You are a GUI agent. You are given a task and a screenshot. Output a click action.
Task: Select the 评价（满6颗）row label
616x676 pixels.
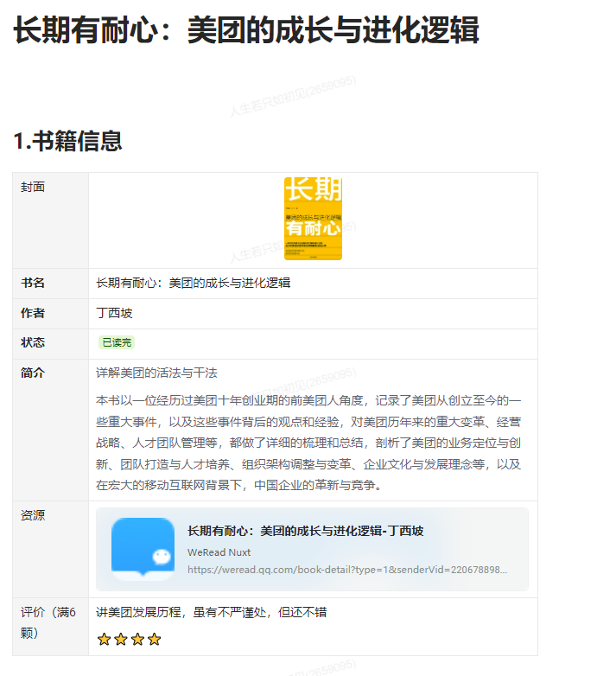48,622
